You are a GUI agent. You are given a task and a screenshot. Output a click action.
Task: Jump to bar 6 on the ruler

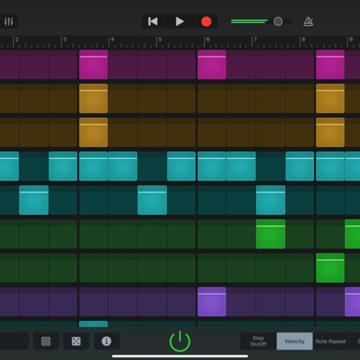pos(208,39)
